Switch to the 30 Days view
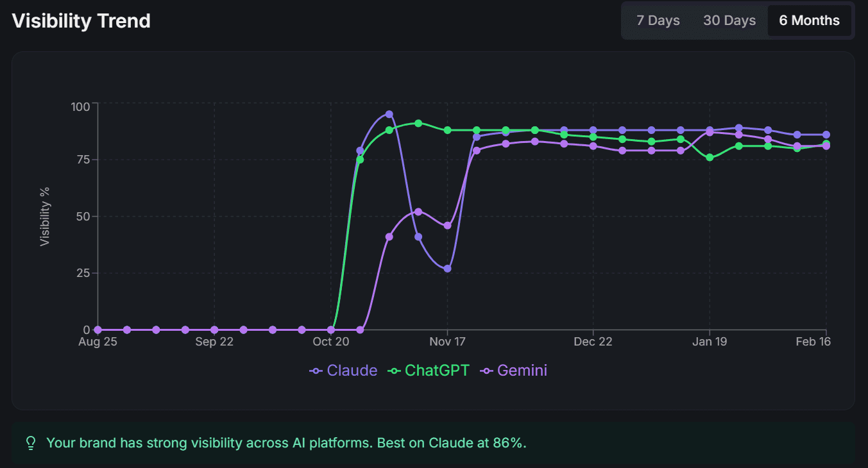The image size is (868, 468). pyautogui.click(x=729, y=20)
